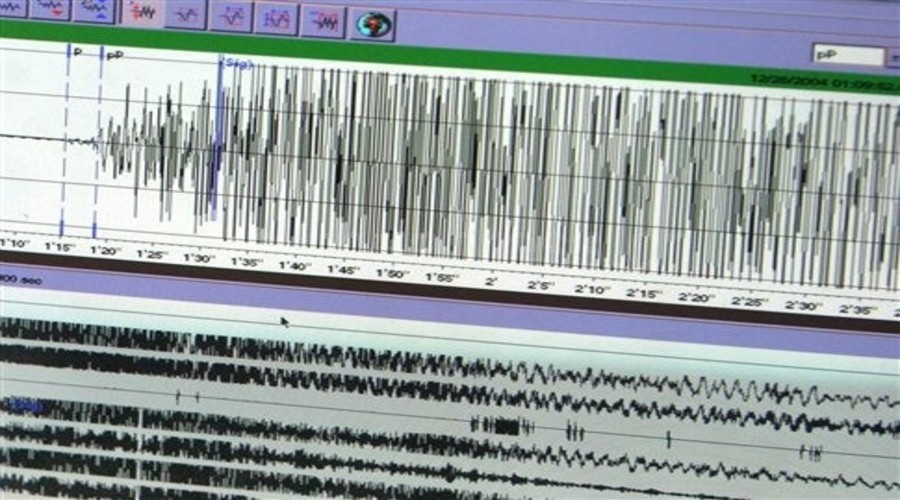Select the single wavelet toolbar icon
The height and width of the screenshot is (500, 900).
(x=186, y=16)
